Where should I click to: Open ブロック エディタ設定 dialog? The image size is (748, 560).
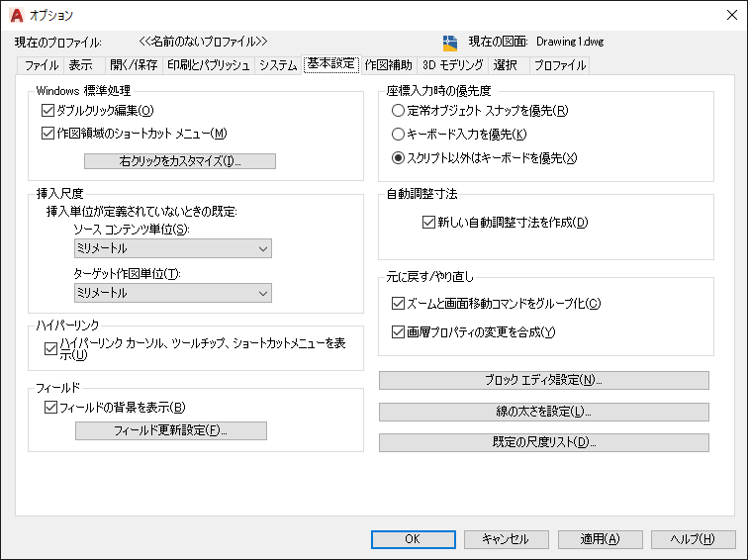pyautogui.click(x=543, y=380)
